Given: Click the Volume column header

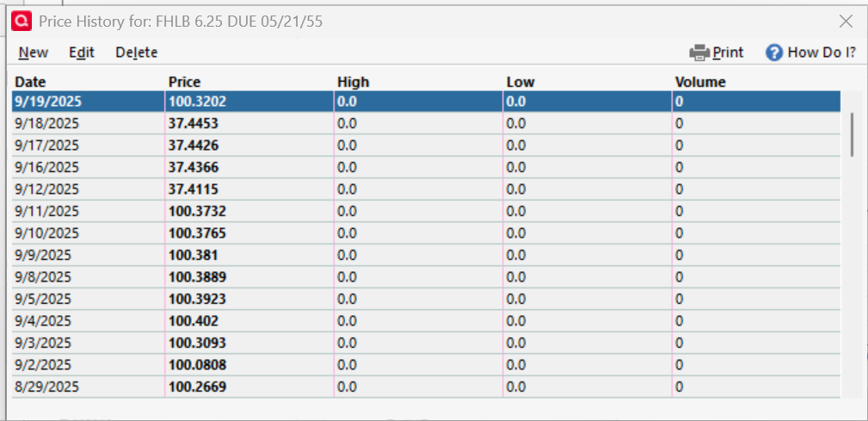Looking at the screenshot, I should [700, 82].
